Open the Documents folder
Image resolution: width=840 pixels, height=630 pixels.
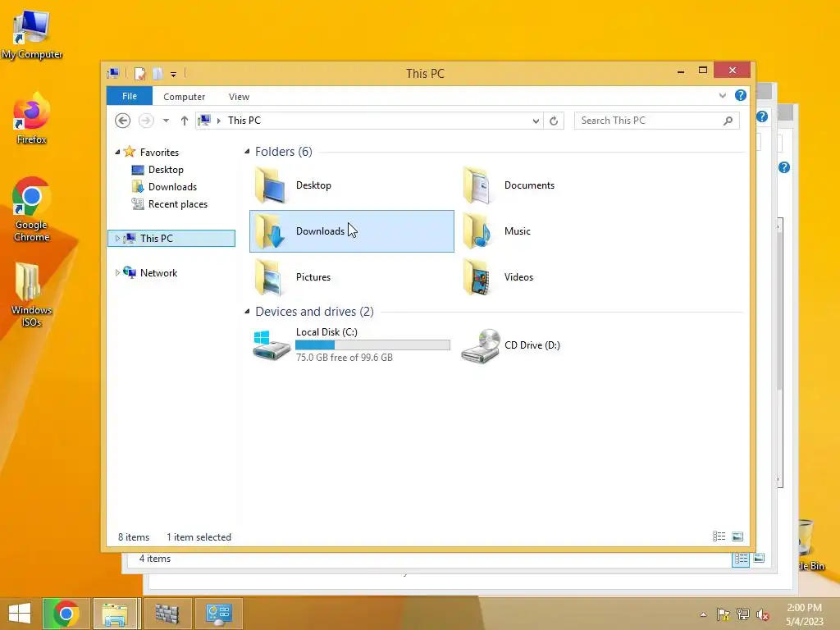point(559,185)
